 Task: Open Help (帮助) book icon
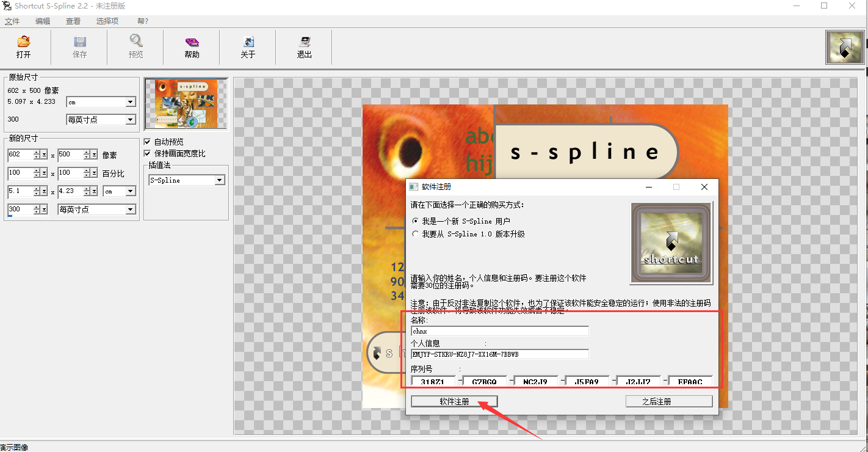(192, 42)
